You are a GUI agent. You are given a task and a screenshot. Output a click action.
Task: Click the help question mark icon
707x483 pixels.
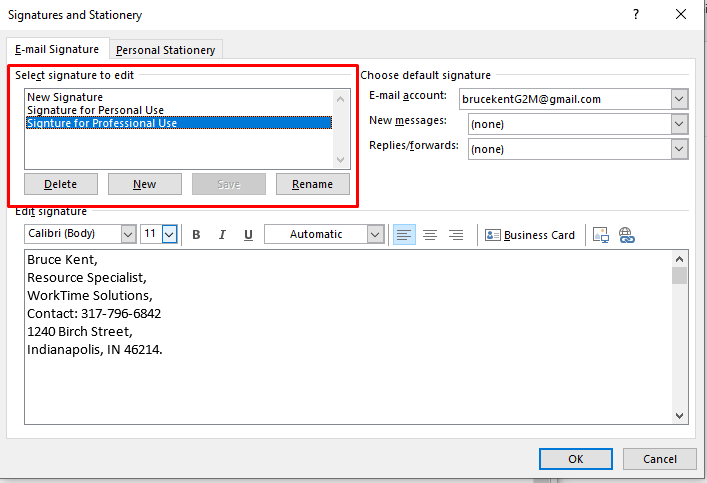[636, 14]
